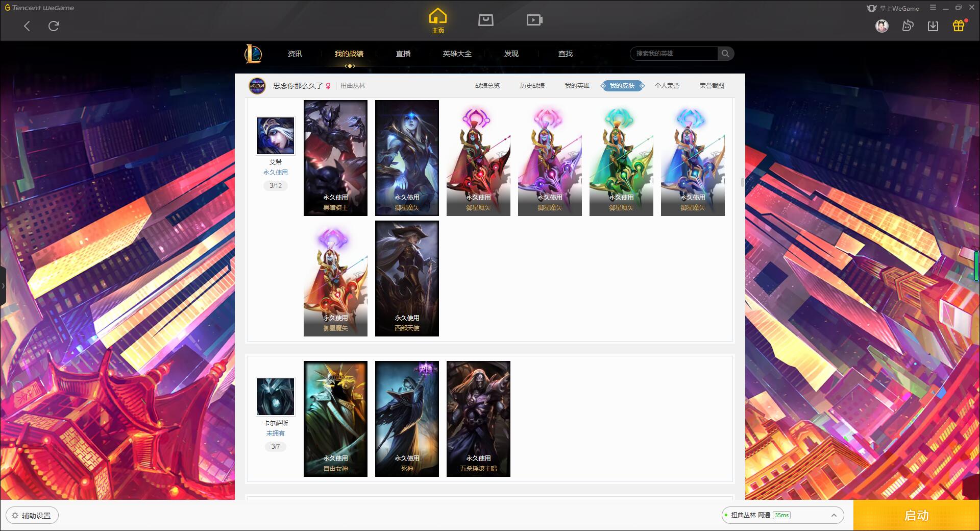Viewport: 980px width, 531px height.
Task: Click the 艾希 champion portrait
Action: [276, 136]
